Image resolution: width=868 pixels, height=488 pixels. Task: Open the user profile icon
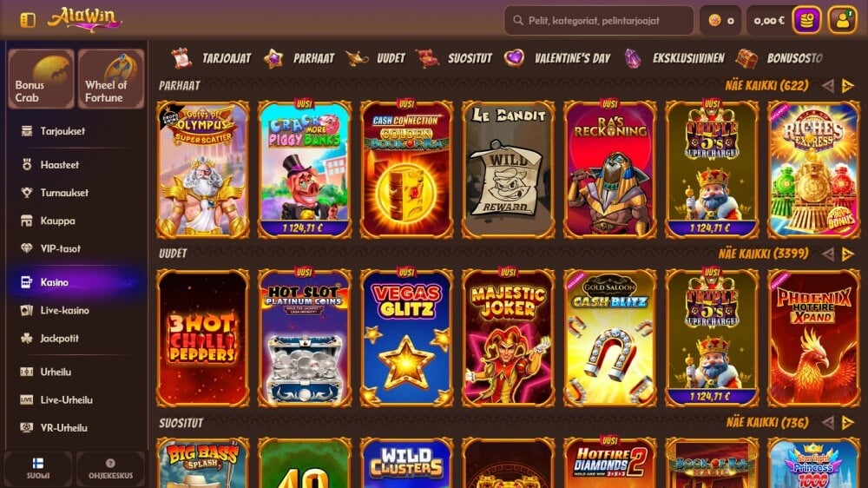[842, 21]
